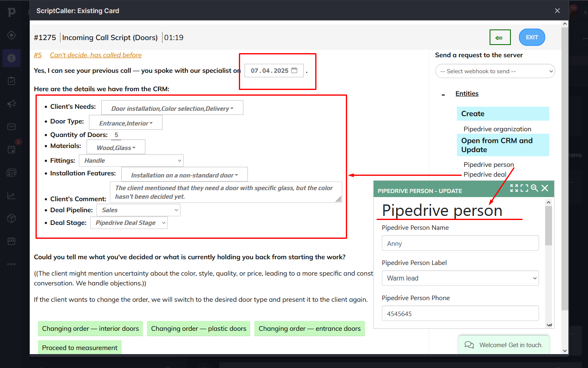Click the fullscreen brackets icon in person panel
The height and width of the screenshot is (368, 588).
(524, 188)
